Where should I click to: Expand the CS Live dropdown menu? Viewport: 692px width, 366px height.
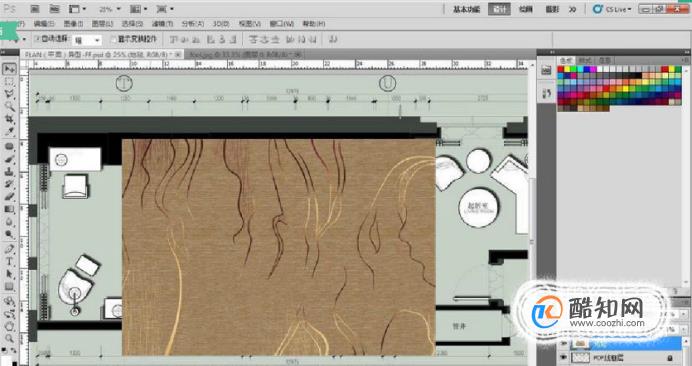[x=613, y=9]
